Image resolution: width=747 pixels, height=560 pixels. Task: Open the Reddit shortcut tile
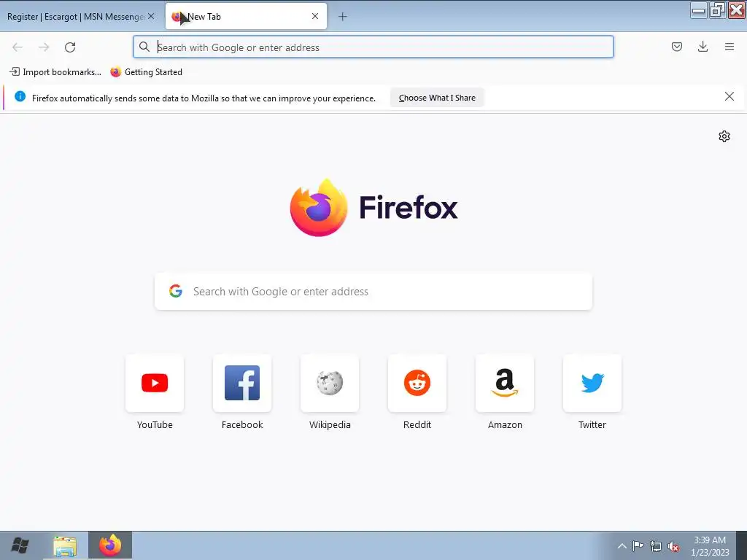click(x=417, y=383)
